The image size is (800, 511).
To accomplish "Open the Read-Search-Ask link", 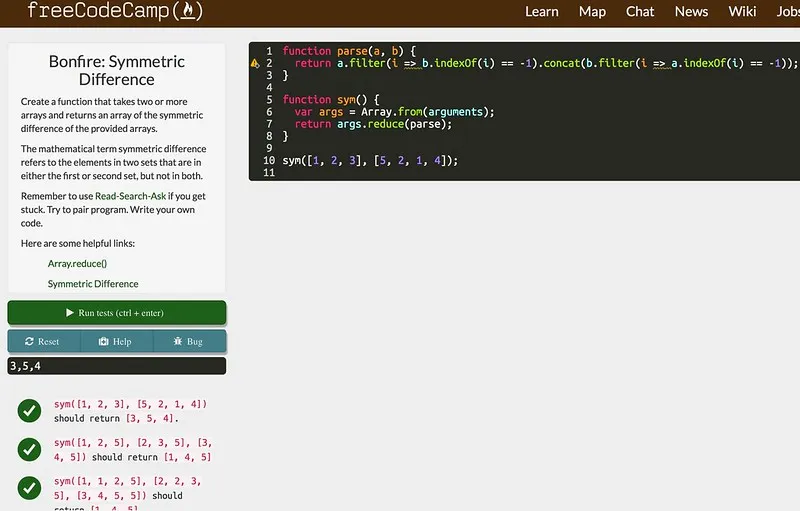I will click(130, 196).
